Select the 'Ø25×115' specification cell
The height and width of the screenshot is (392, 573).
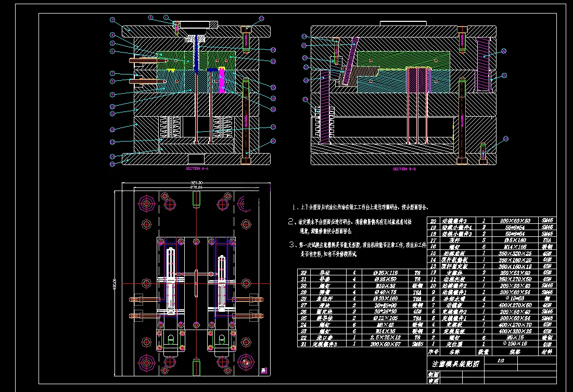click(x=385, y=273)
